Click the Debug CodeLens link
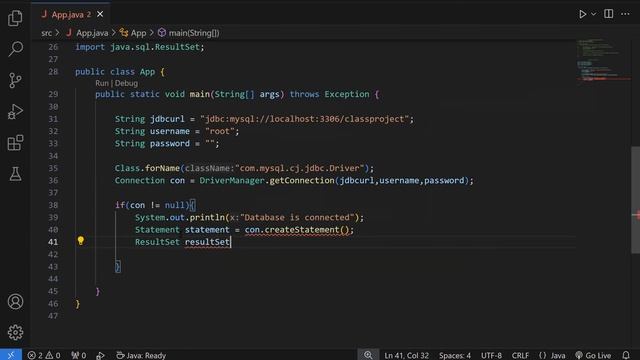Screen dimensions: 640x360 126,83
